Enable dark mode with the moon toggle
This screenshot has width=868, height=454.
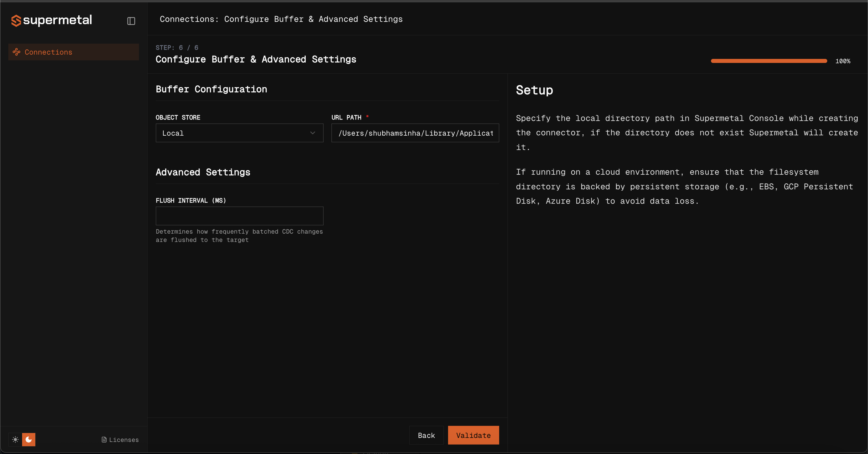(x=29, y=440)
